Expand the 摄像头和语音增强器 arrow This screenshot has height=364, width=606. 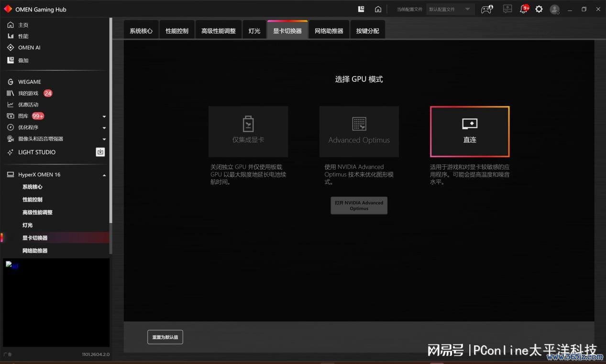(x=104, y=139)
